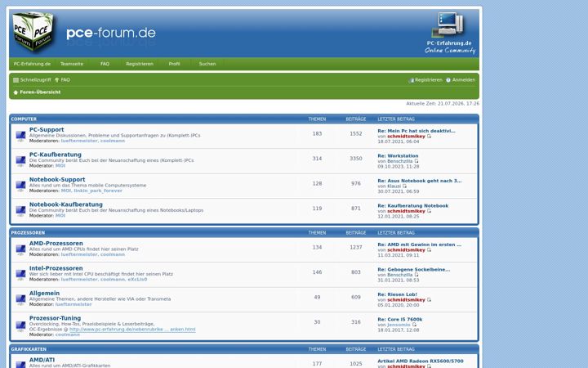Viewport: 588px width, 368px height.
Task: Open the Allgemein forum
Action: pos(44,294)
